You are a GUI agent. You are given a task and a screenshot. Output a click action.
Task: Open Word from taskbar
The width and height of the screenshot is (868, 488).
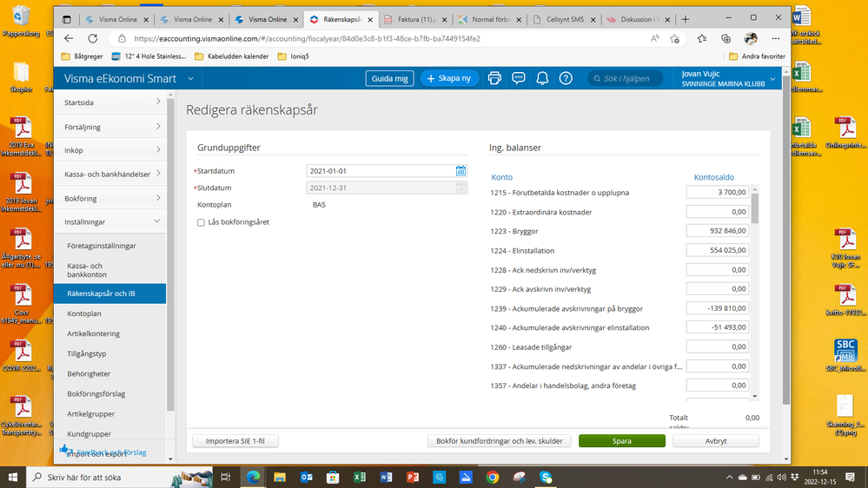point(386,477)
